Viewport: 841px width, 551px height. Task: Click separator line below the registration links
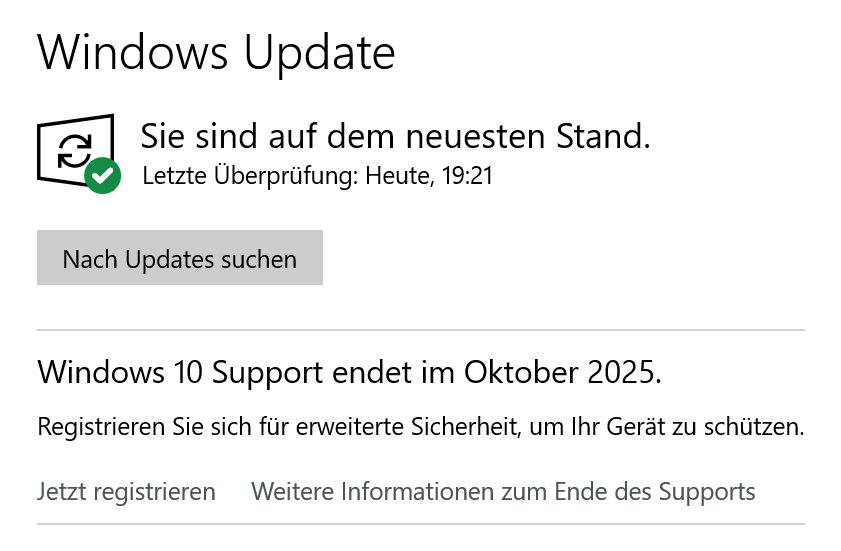[x=420, y=523]
